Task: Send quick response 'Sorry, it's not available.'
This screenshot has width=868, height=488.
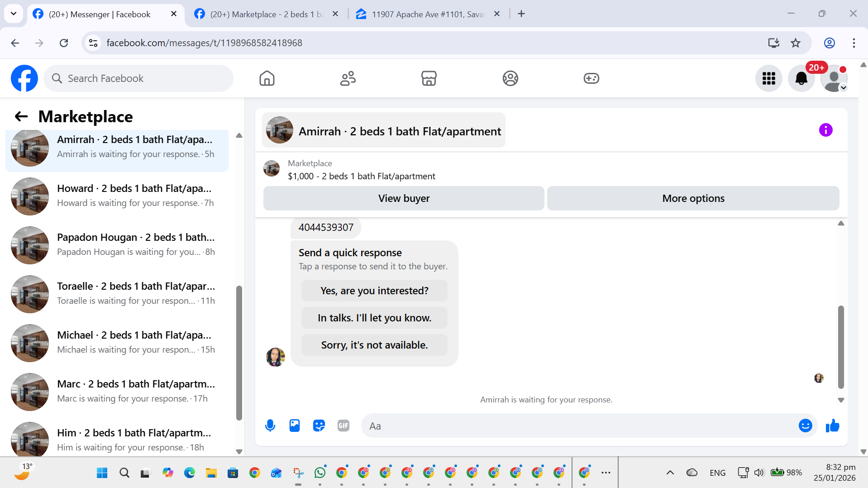Action: tap(374, 345)
